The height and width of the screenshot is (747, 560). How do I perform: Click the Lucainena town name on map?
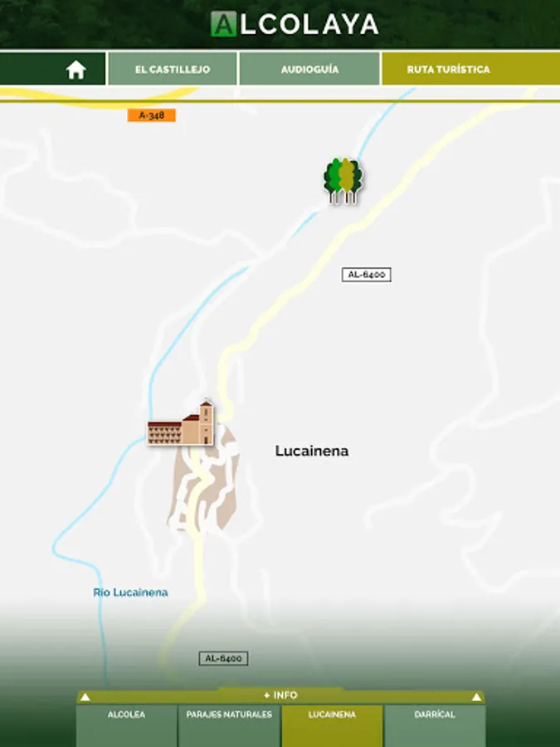(x=312, y=451)
